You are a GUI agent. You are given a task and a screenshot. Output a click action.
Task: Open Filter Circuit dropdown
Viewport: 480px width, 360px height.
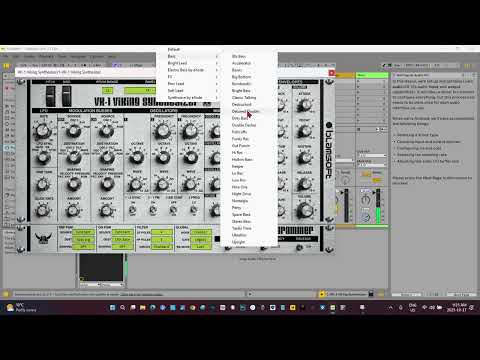point(162,247)
